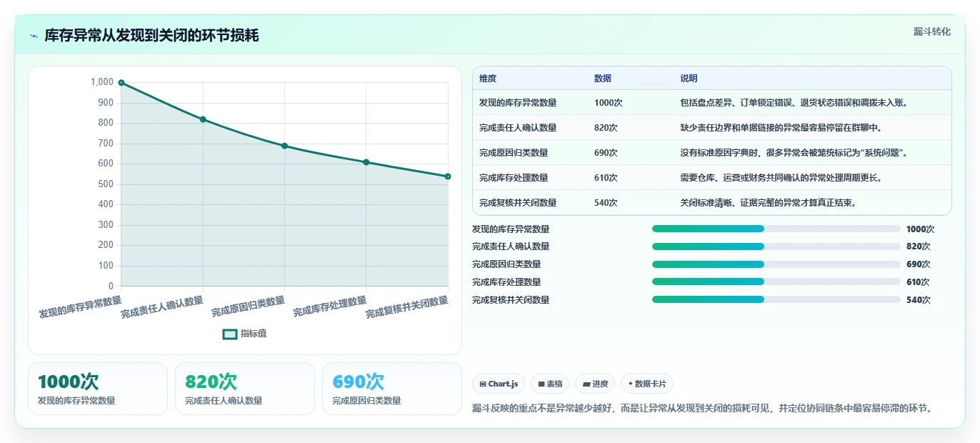Image resolution: width=980 pixels, height=443 pixels.
Task: Click progress bar for 完成责任人确认数量
Action: (776, 247)
